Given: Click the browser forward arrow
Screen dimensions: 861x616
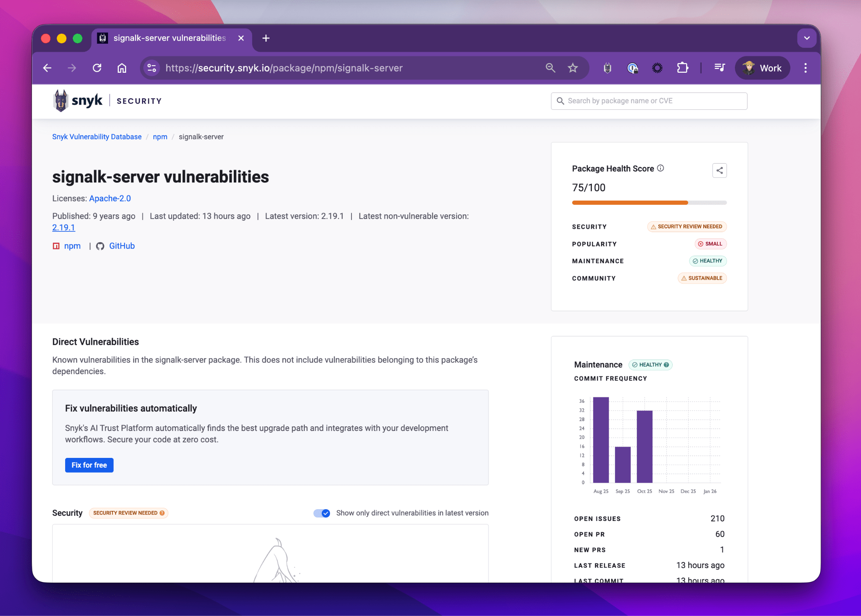Looking at the screenshot, I should pyautogui.click(x=72, y=68).
